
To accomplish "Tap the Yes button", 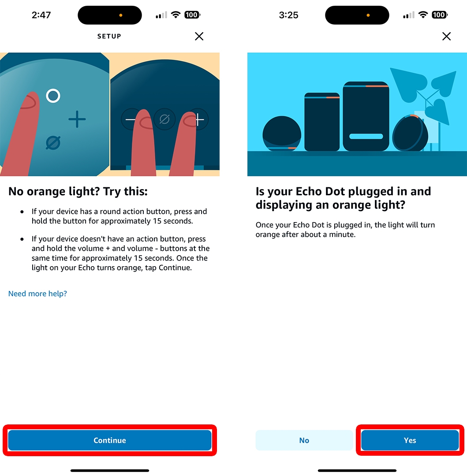I will (x=410, y=440).
